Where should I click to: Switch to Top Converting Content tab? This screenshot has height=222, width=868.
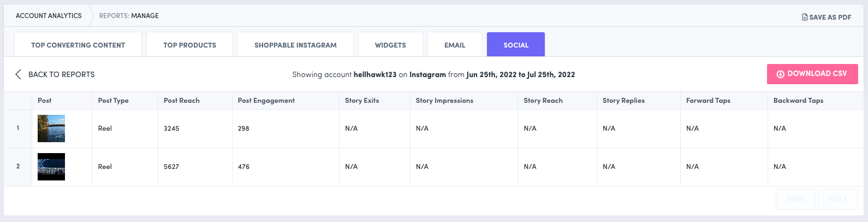(x=78, y=45)
